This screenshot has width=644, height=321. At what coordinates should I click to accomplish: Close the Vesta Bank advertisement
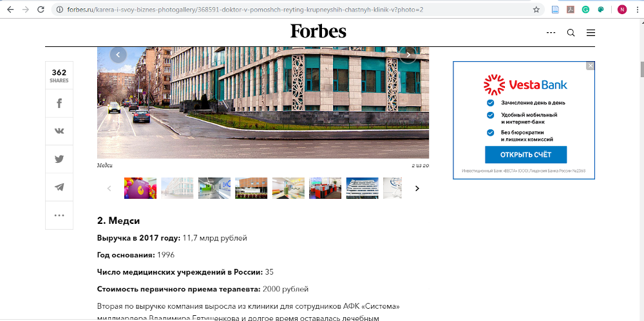[x=590, y=66]
